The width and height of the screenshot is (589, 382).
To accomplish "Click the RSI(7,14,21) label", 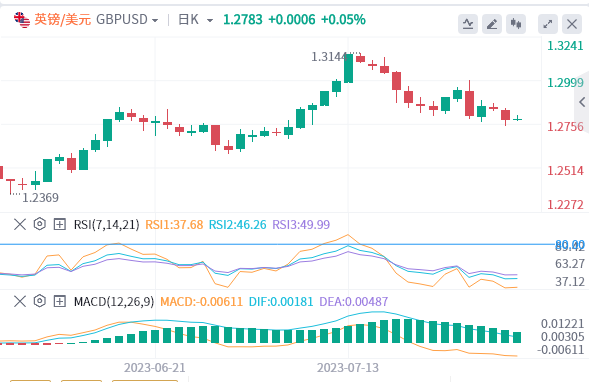I will pyautogui.click(x=106, y=225).
